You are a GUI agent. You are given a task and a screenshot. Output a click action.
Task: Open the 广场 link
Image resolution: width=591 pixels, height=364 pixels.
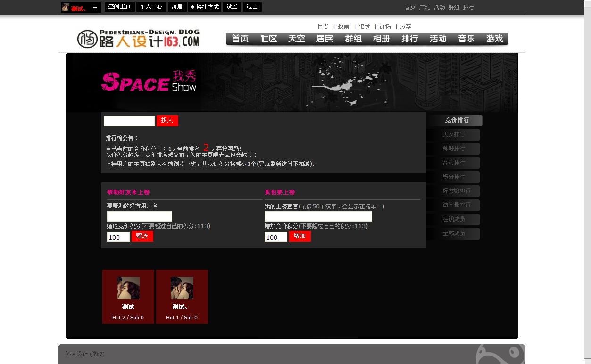click(425, 8)
